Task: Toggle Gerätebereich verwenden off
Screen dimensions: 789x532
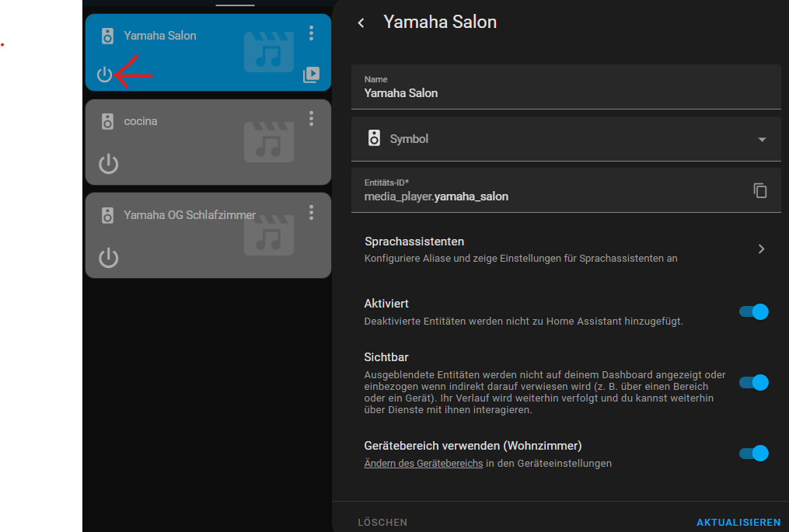Action: click(x=752, y=453)
